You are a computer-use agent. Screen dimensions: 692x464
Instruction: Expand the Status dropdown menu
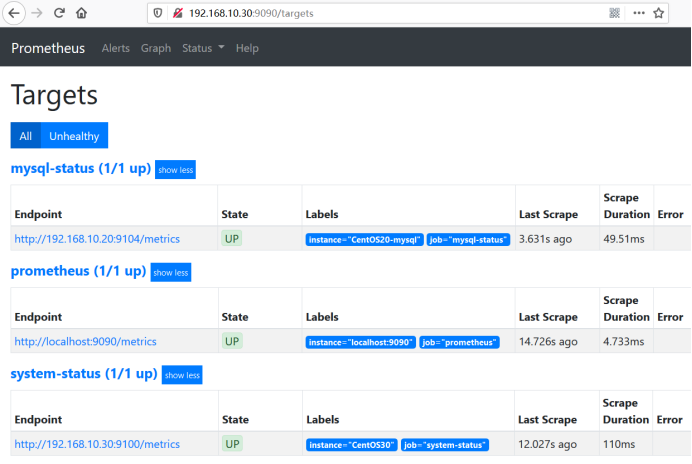203,48
